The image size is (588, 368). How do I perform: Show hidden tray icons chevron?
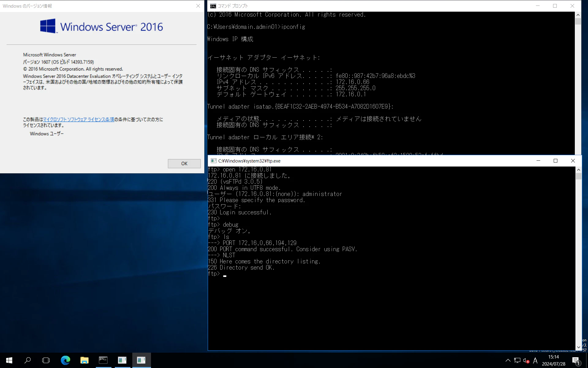[508, 360]
